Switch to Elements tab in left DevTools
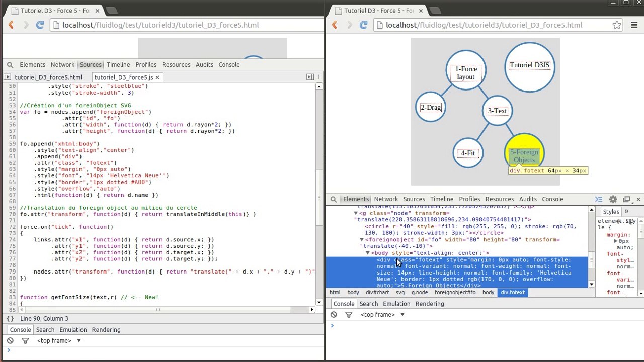The width and height of the screenshot is (644, 362). [32, 65]
